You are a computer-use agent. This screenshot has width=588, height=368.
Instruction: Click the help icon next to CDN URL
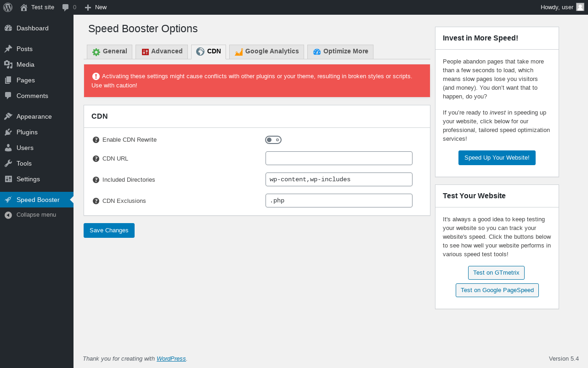96,159
